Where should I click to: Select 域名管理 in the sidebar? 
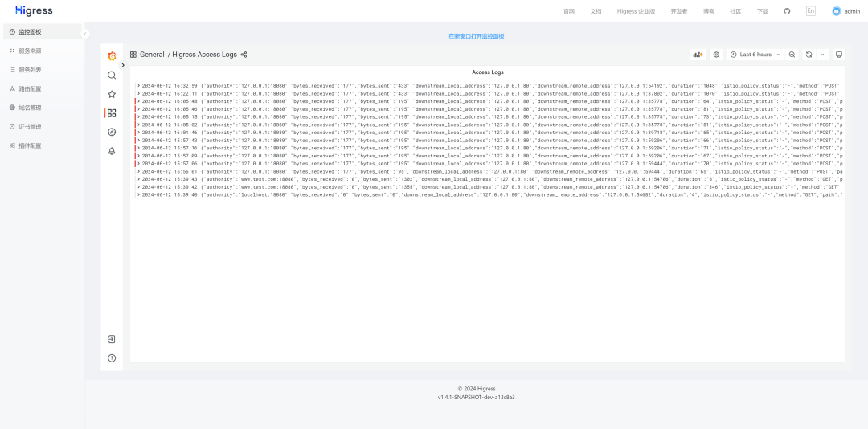pos(42,108)
